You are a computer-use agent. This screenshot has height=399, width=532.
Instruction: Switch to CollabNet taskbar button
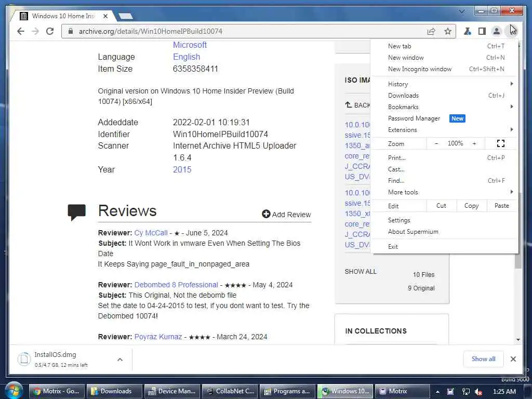coord(230,391)
